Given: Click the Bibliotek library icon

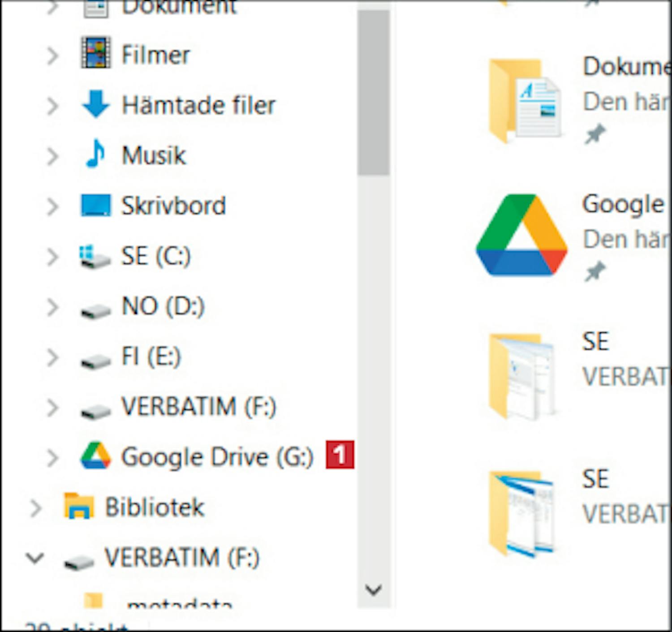Looking at the screenshot, I should 79,506.
